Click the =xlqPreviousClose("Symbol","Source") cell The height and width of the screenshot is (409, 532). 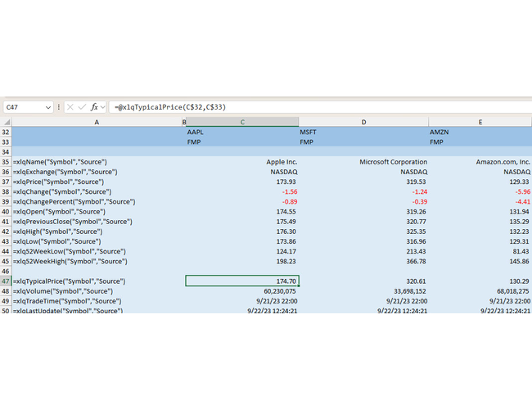97,222
